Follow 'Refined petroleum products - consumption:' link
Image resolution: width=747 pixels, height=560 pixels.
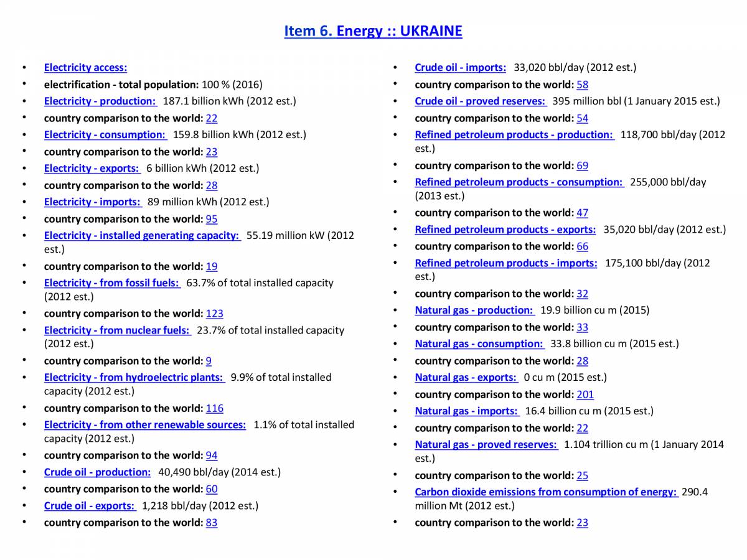tap(519, 182)
